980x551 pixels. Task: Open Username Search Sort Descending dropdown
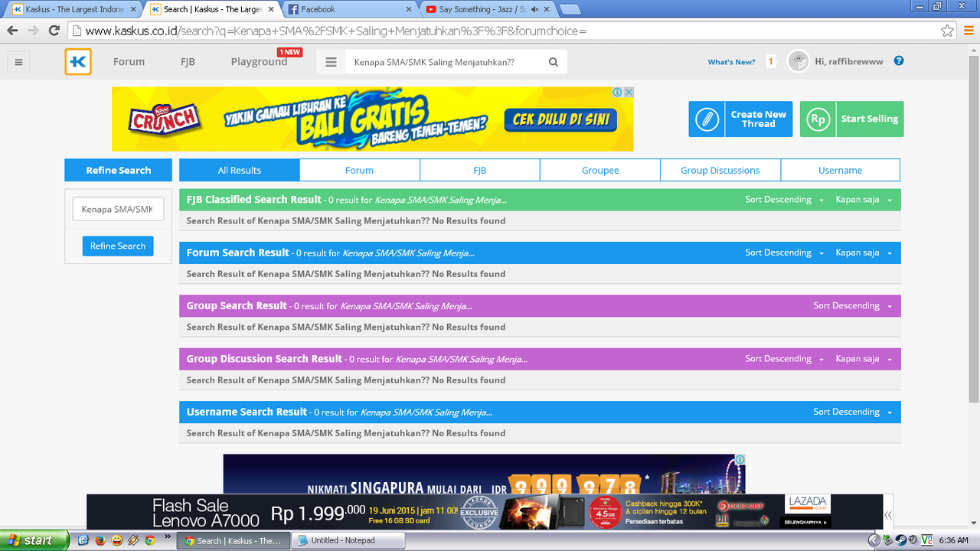(852, 412)
